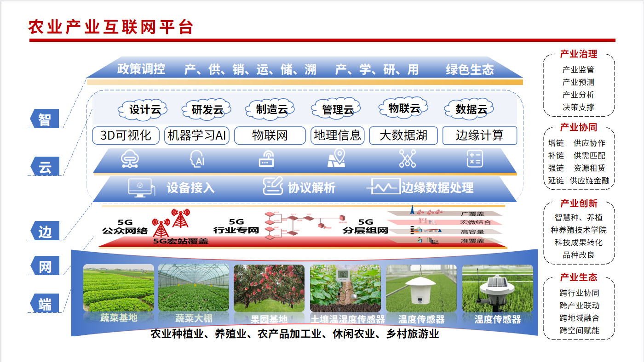Viewport: 644px width, 362px height.
Task: Select the 地理信息 box
Action: [x=337, y=136]
